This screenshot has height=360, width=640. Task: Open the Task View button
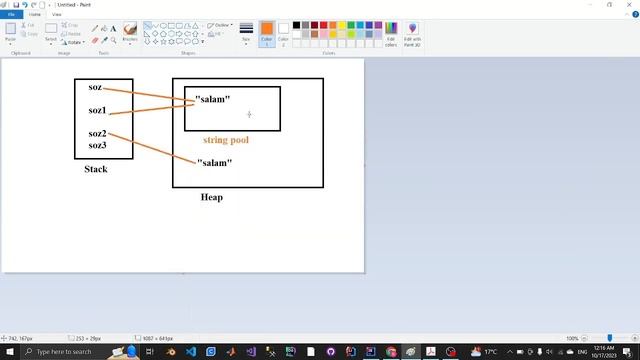pos(150,351)
